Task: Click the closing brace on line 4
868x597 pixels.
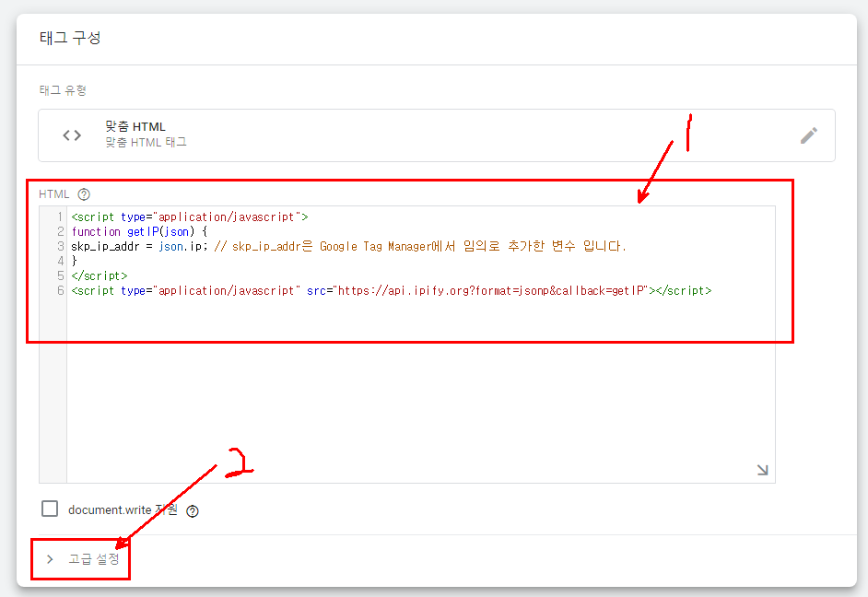Action: click(x=75, y=261)
